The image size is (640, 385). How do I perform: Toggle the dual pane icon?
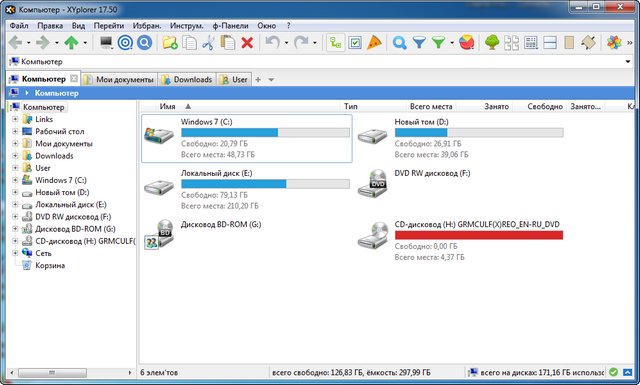[550, 42]
